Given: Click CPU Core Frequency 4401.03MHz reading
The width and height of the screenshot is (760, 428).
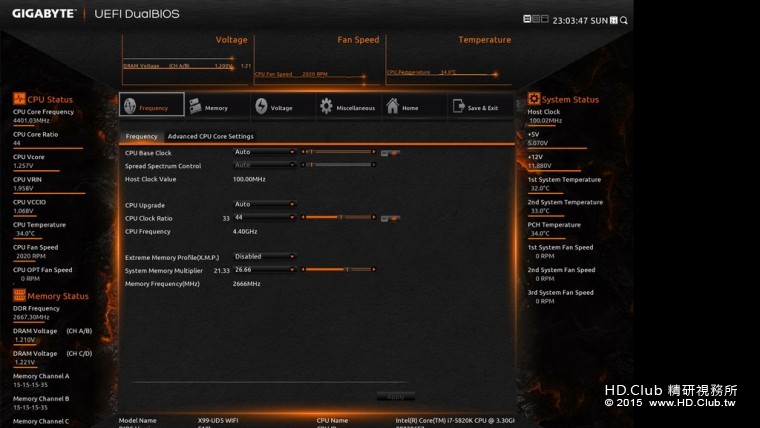Looking at the screenshot, I should tap(32, 121).
